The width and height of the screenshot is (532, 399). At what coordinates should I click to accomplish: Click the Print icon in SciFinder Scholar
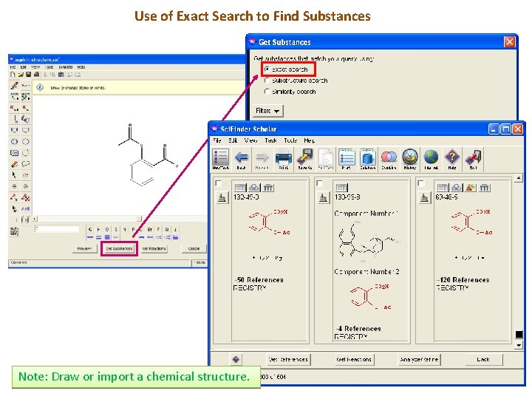pos(283,159)
